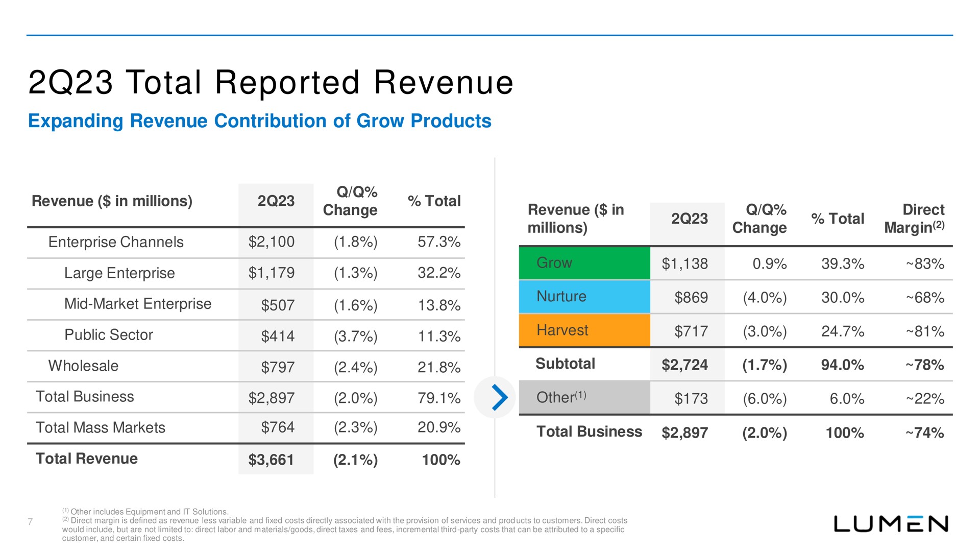Click the 20.9% total share cell
The height and width of the screenshot is (552, 980).
[439, 427]
